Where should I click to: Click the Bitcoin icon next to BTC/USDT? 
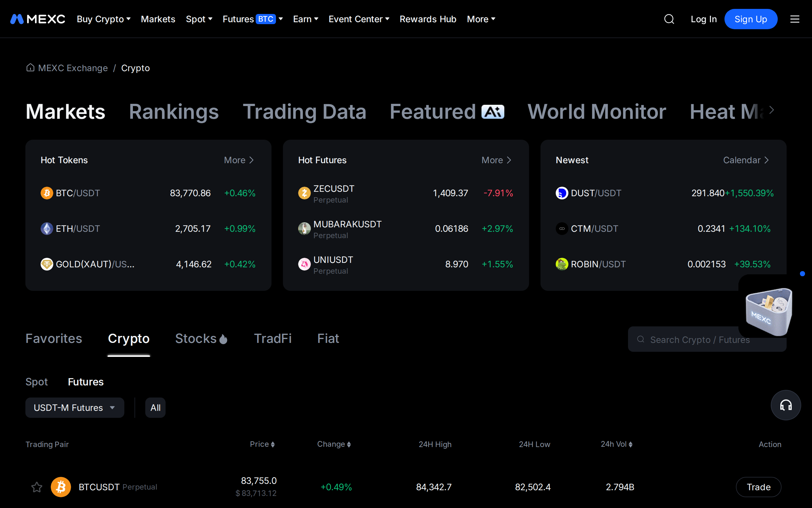[x=47, y=193]
